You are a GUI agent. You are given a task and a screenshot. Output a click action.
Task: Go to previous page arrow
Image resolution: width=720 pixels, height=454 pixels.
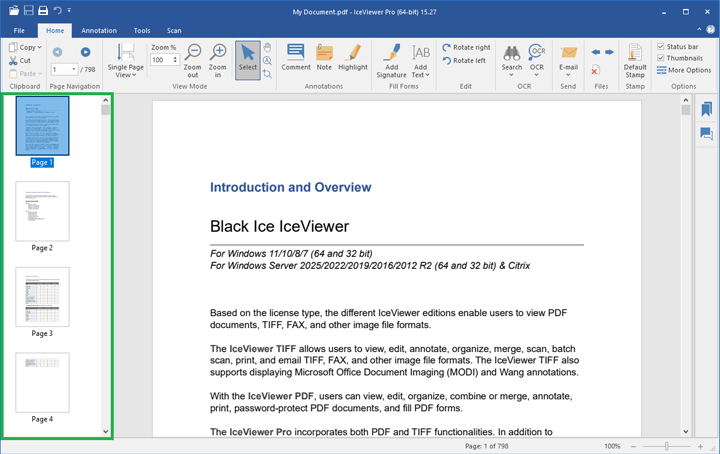pos(57,52)
